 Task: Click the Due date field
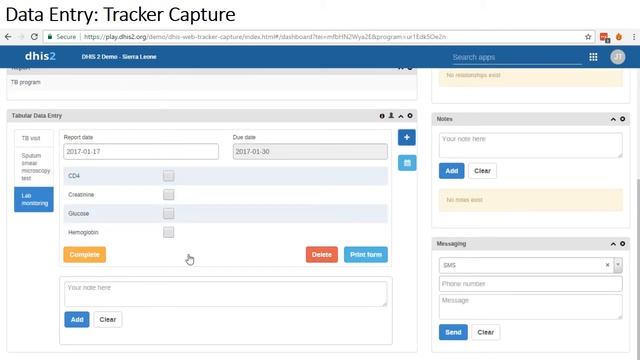[x=310, y=151]
